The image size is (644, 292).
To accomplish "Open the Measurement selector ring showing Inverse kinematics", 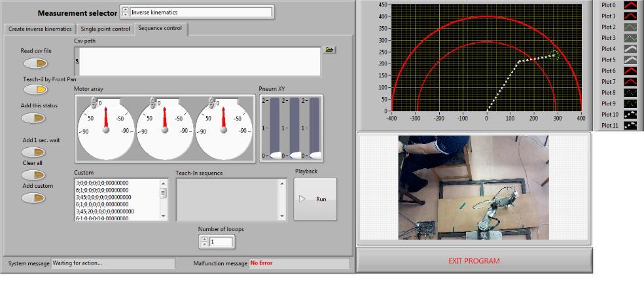I will 202,12.
